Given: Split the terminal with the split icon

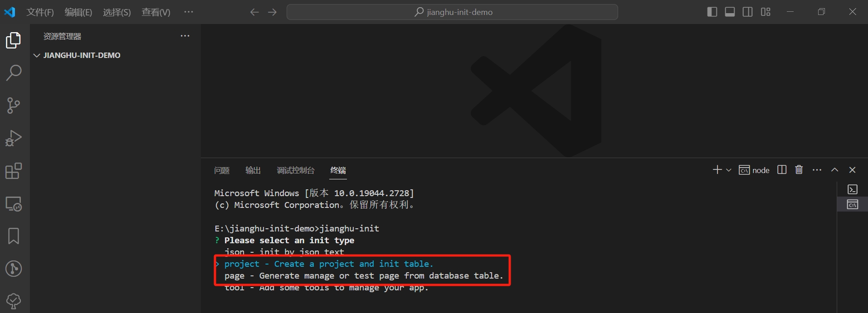Looking at the screenshot, I should click(x=782, y=170).
